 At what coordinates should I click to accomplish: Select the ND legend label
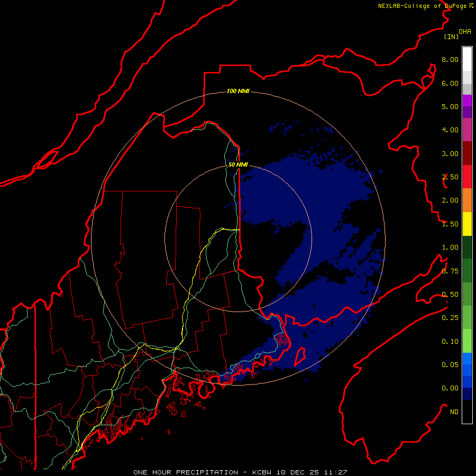[x=454, y=412]
